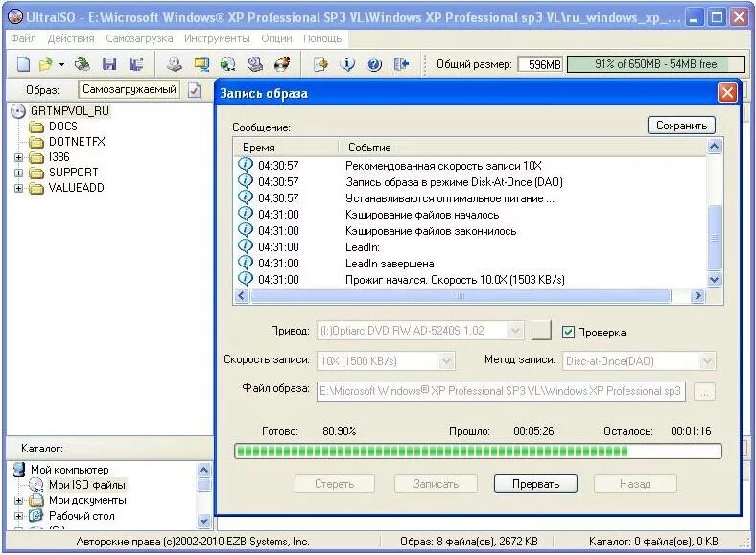Expand Мои документы node
Screen dimensions: 756x555
(19, 500)
